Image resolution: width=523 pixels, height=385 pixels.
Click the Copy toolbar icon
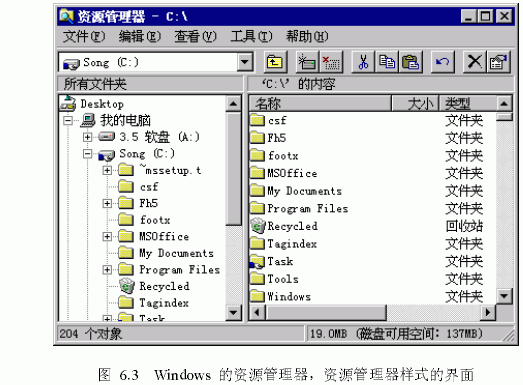387,62
